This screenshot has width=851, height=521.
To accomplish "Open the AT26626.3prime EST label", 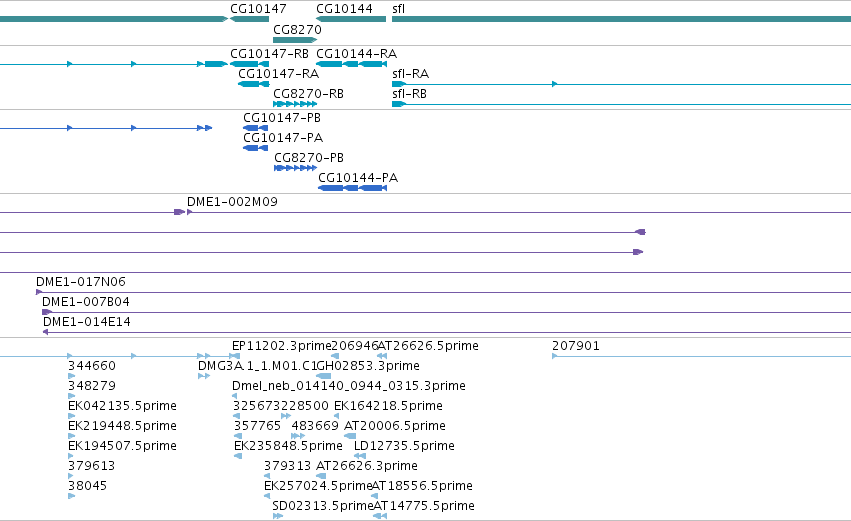I will coord(367,466).
